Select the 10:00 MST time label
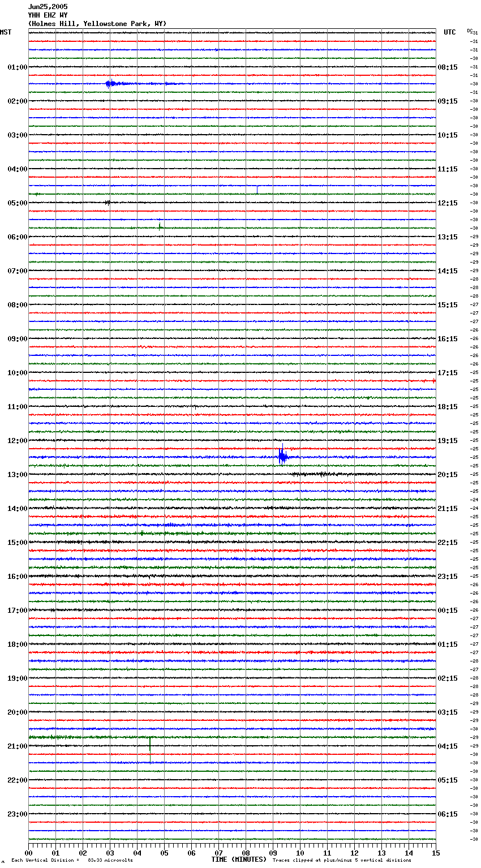This screenshot has width=481, height=868. point(18,373)
